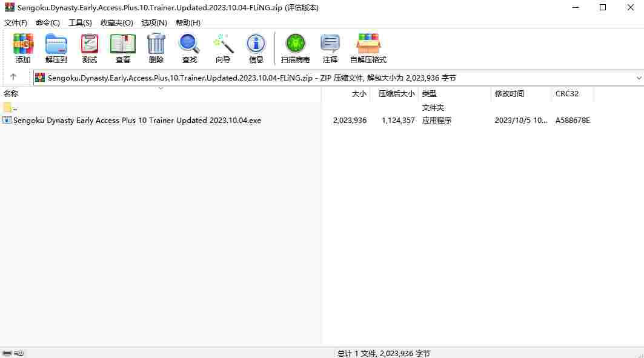This screenshot has height=358, width=644.
Task: Open Extract To (解压到) tool
Action: point(56,48)
